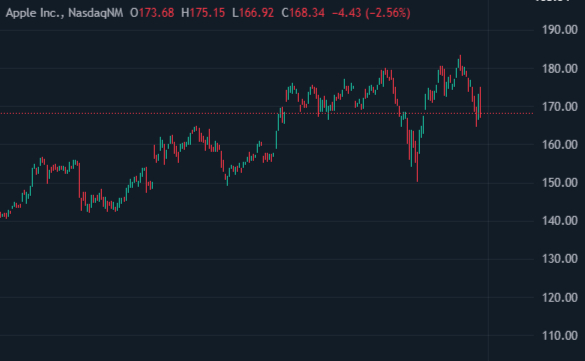Image resolution: width=585 pixels, height=361 pixels.
Task: Click the 110.00 price axis label
Action: (x=560, y=336)
